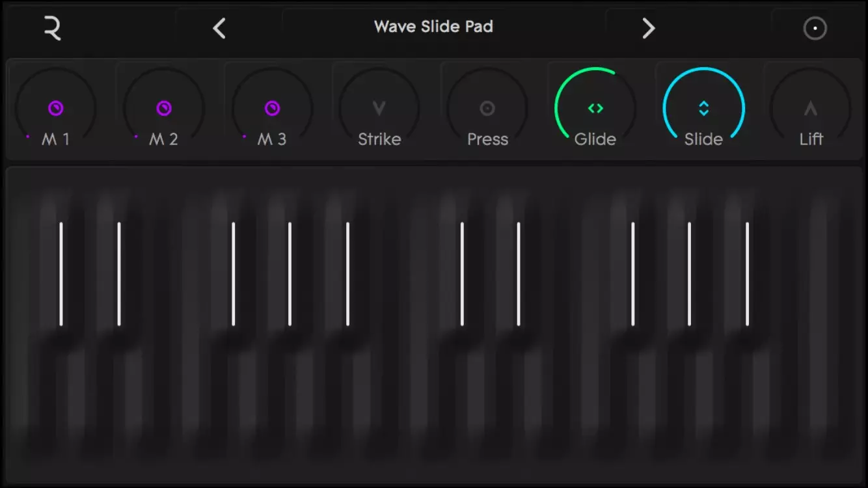The width and height of the screenshot is (868, 488).
Task: Select the Strike dimension knob
Action: (x=379, y=109)
